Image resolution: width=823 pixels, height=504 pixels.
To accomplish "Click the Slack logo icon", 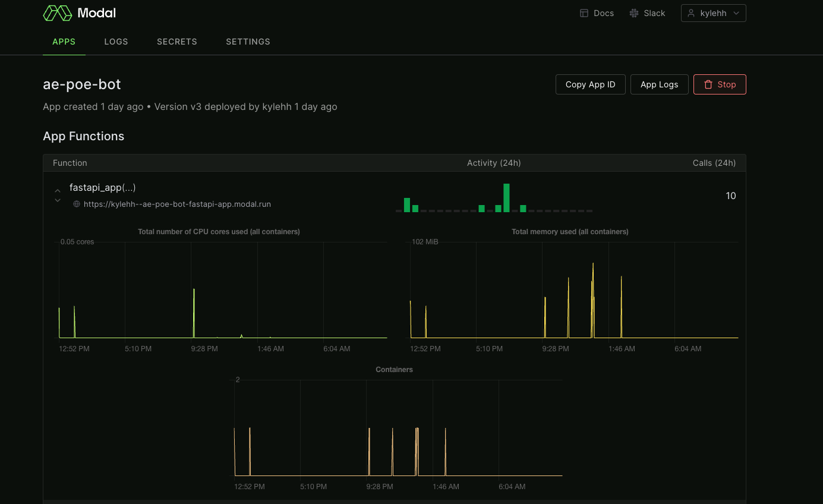I will 634,13.
